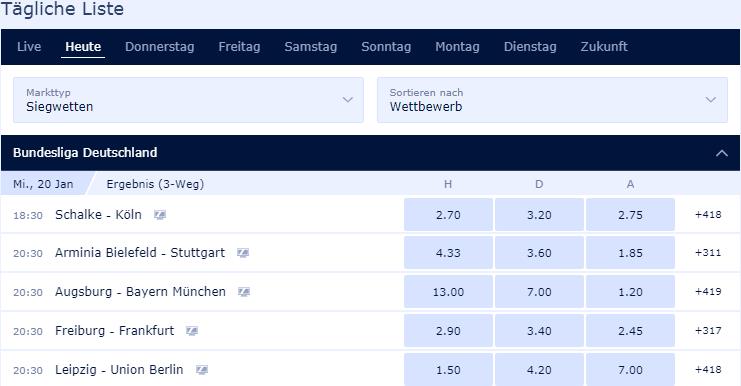Viewport: 741px width, 386px height.
Task: Select Stuttgart away win odds 1.85
Action: point(630,253)
